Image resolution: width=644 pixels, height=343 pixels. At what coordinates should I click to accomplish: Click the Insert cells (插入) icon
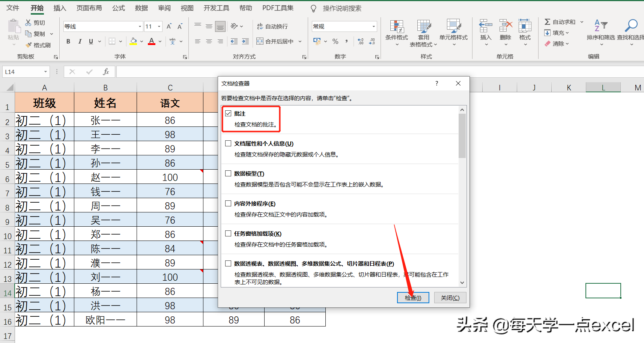(486, 26)
